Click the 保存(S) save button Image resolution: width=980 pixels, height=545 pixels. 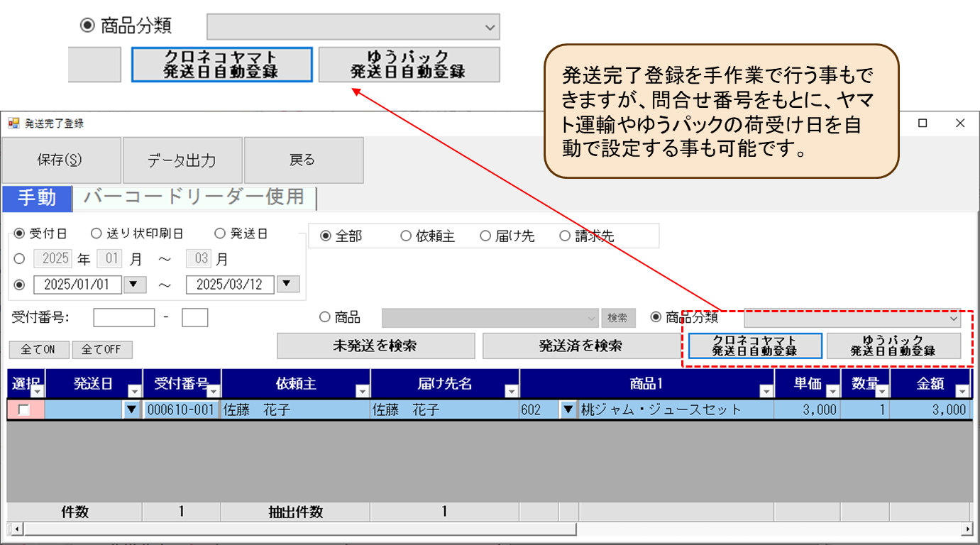pos(60,160)
